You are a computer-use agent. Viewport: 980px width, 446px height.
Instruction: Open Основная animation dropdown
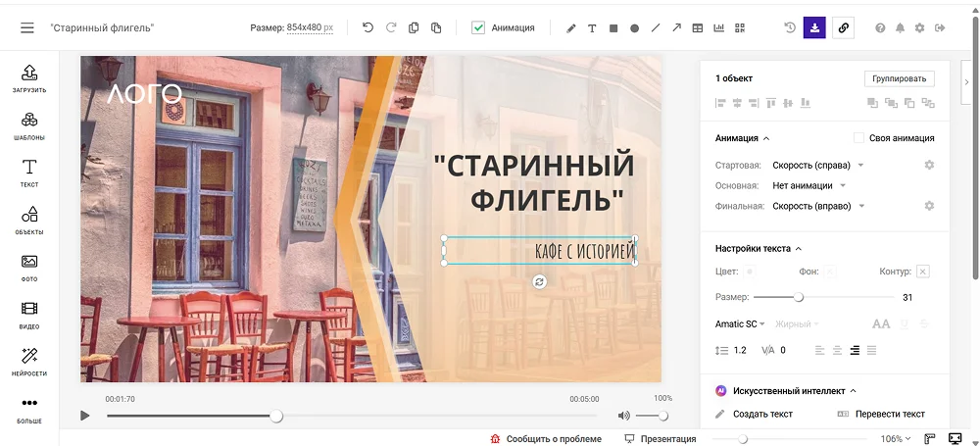tap(808, 186)
